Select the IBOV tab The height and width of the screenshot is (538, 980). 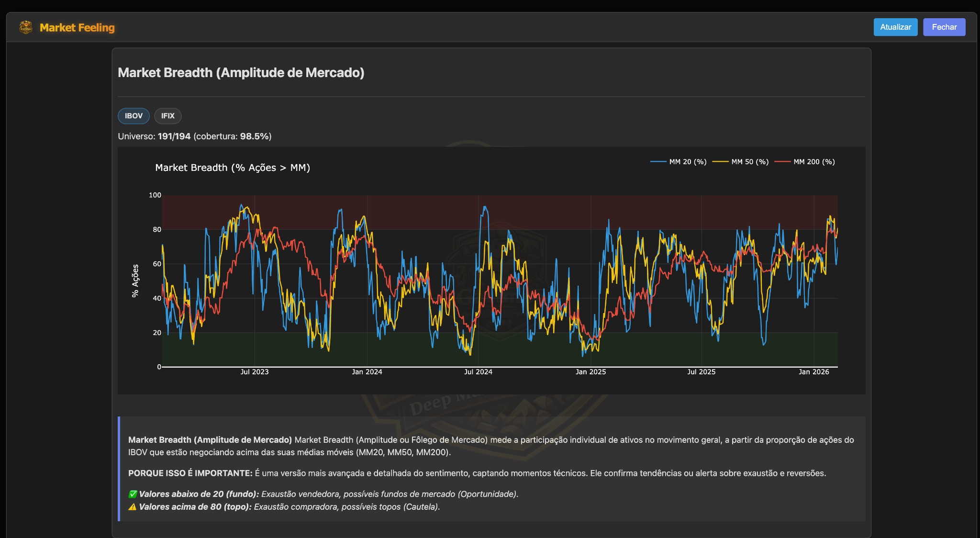pos(134,116)
